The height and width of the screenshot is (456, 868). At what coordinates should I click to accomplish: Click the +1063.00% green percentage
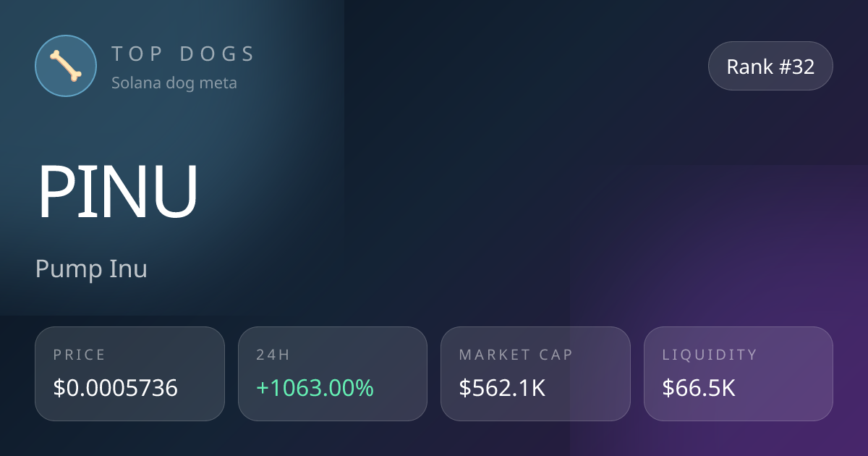(315, 389)
